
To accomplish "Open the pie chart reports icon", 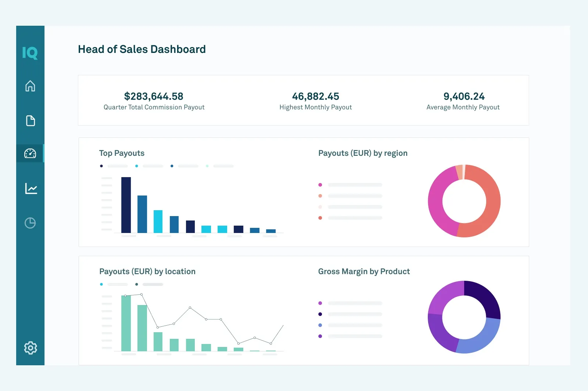I will [x=30, y=222].
